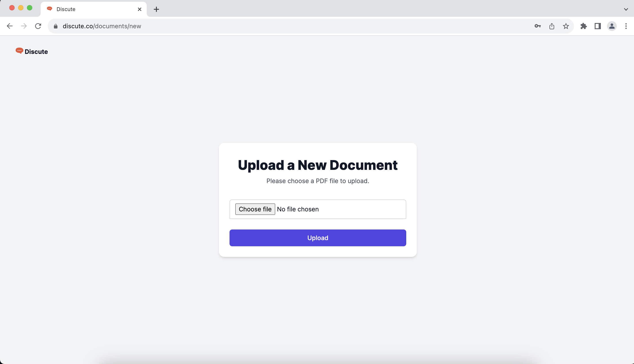
Task: Open the saved passwords key icon
Action: coord(537,26)
